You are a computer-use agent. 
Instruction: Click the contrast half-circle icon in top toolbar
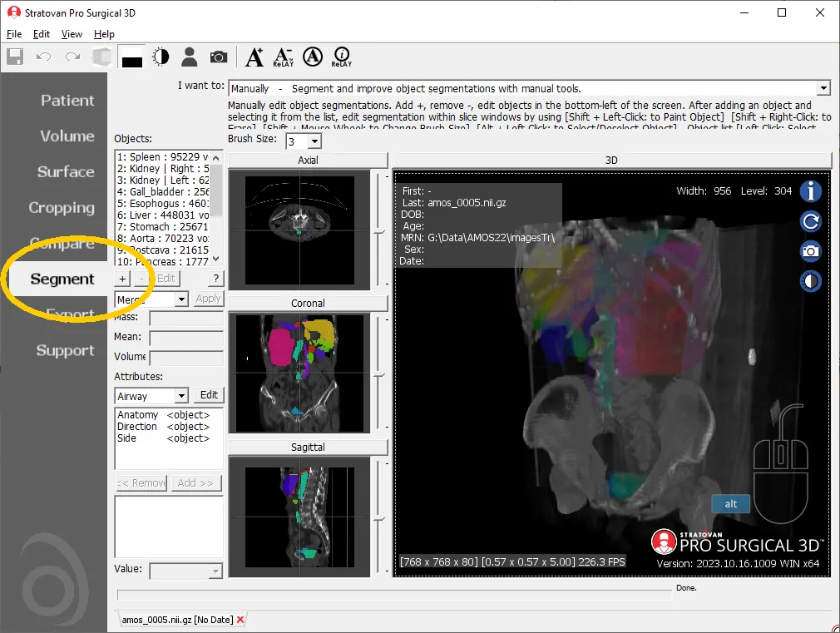161,57
